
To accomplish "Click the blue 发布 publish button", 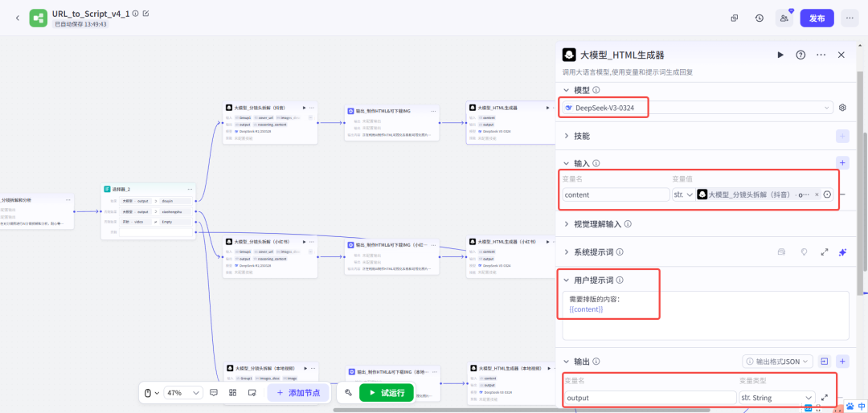I will (817, 18).
